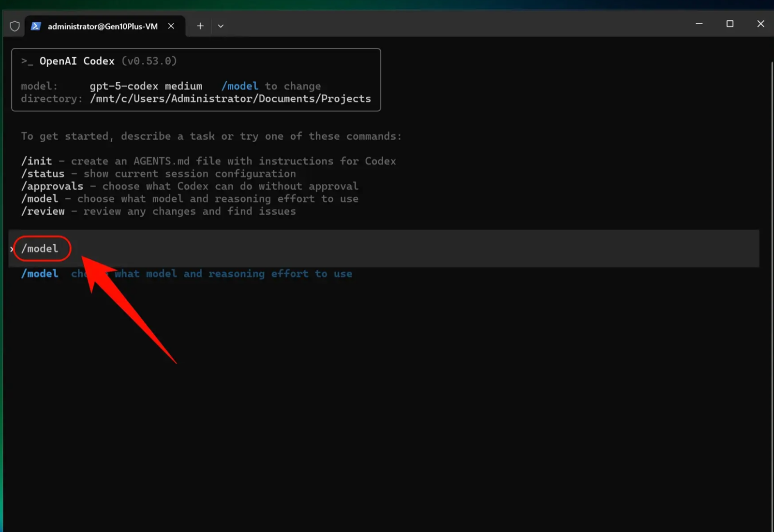Viewport: 774px width, 532px height.
Task: Click the shield icon in the title bar
Action: click(15, 26)
